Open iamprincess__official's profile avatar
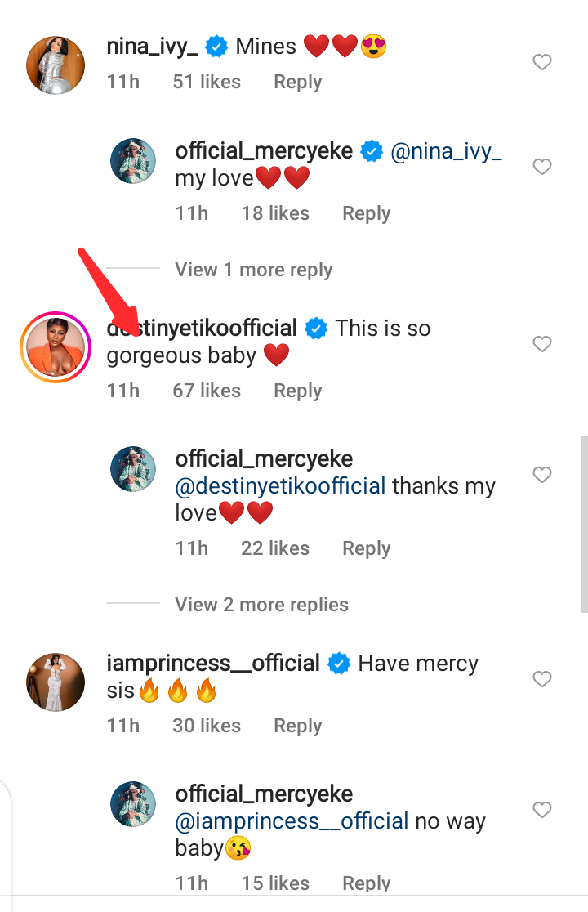 click(x=56, y=682)
